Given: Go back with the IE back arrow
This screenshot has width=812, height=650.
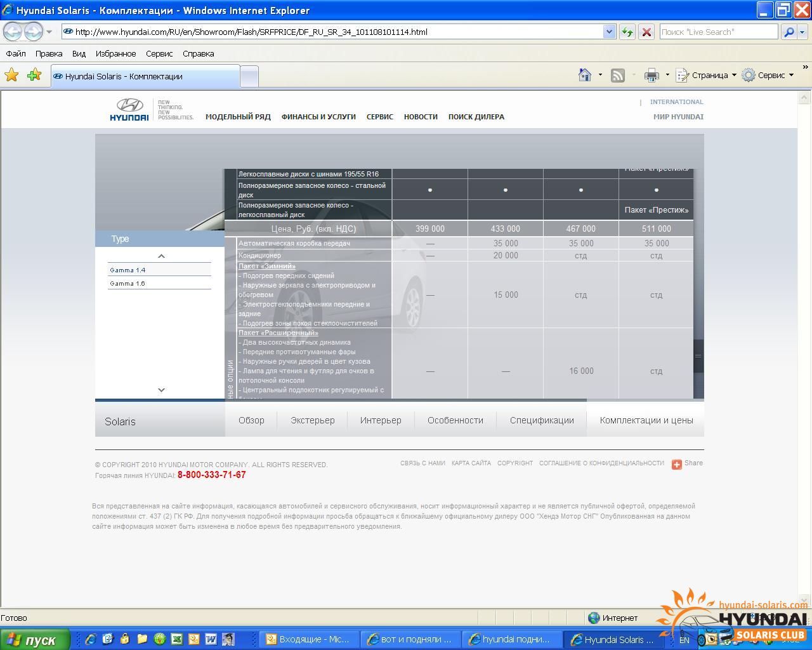Looking at the screenshot, I should pyautogui.click(x=13, y=32).
